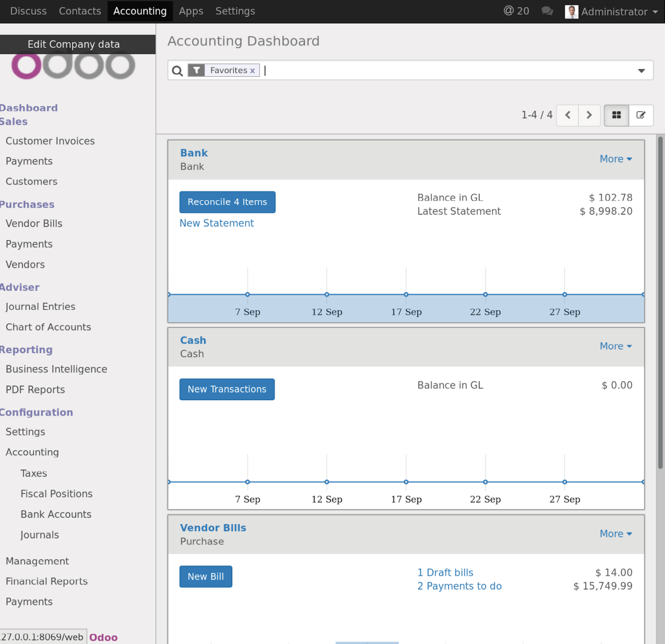Image resolution: width=665 pixels, height=644 pixels.
Task: Click Reconcile 4 Items button
Action: tap(227, 202)
